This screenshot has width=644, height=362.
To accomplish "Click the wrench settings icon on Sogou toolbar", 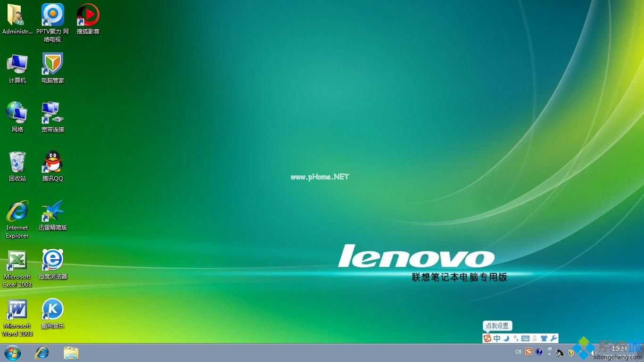I will pos(553,338).
